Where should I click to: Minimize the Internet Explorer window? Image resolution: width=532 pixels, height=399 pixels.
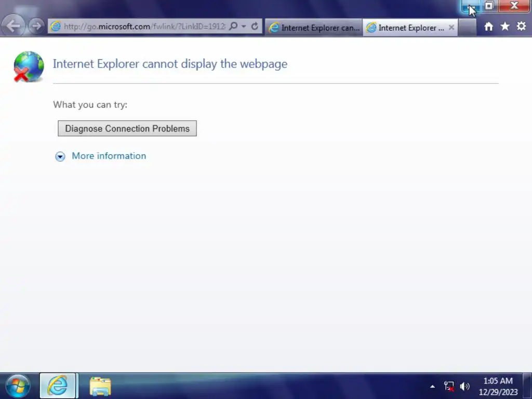coord(471,6)
